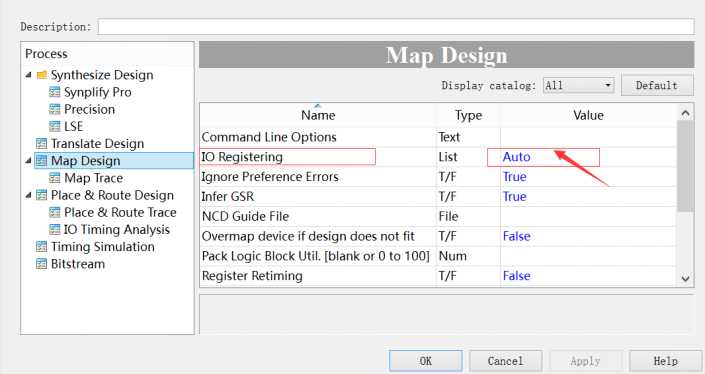Select Translate Design in the process tree
This screenshot has width=705, height=374.
point(98,143)
